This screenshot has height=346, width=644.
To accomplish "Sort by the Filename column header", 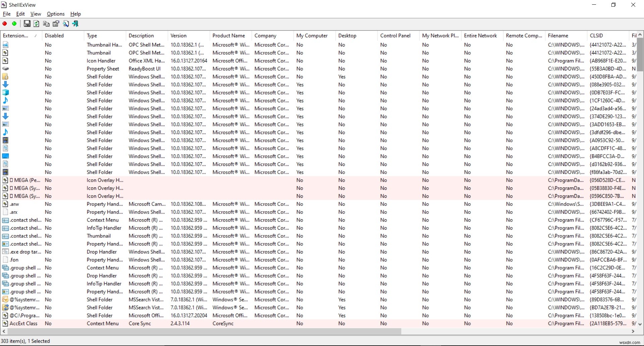I will click(566, 36).
